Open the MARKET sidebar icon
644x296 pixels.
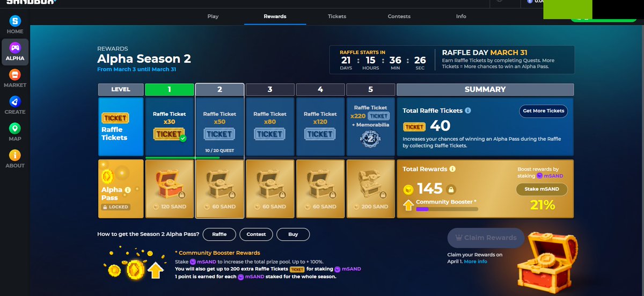(x=15, y=75)
